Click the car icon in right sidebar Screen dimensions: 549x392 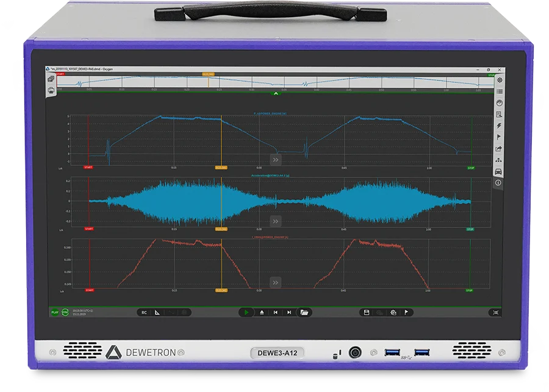(x=498, y=171)
